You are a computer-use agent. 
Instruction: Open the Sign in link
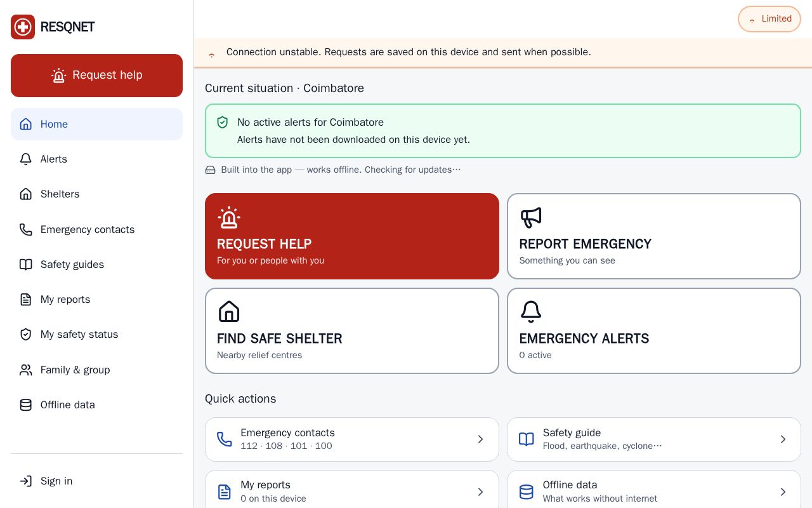[96, 481]
